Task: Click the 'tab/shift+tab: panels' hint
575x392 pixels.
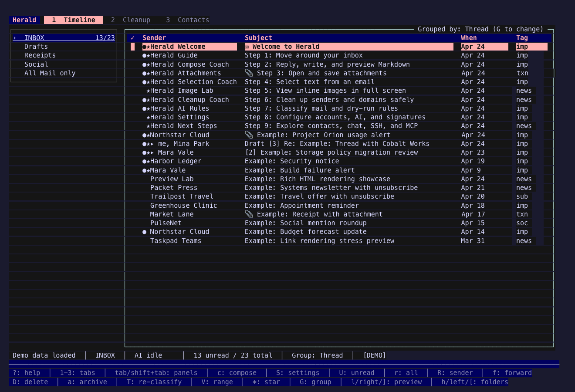Action: click(156, 373)
